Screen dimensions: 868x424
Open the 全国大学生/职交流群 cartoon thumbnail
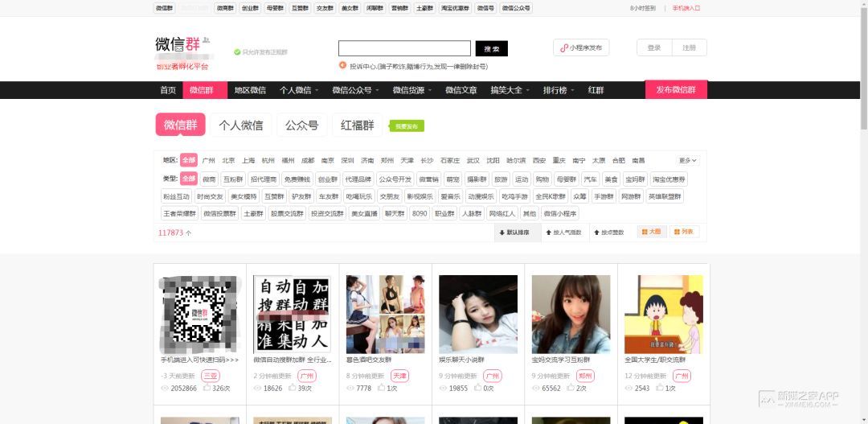click(x=664, y=315)
